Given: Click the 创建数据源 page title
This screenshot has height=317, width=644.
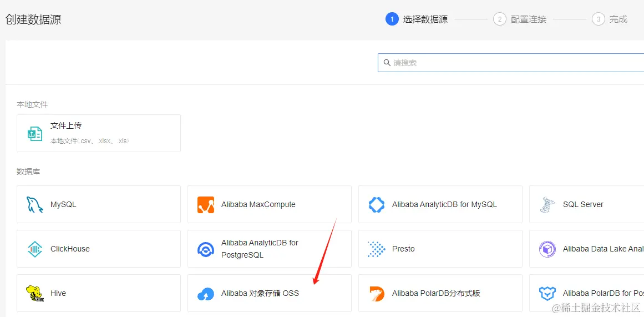Looking at the screenshot, I should click(x=33, y=19).
